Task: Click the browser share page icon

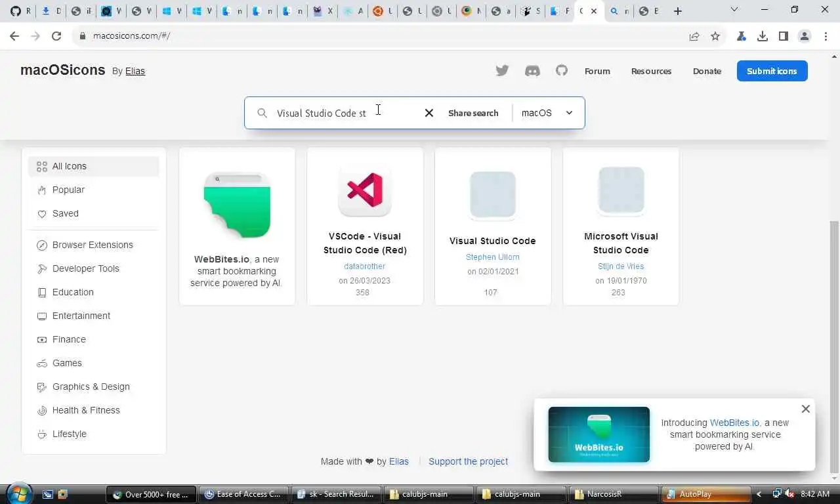Action: [x=694, y=36]
